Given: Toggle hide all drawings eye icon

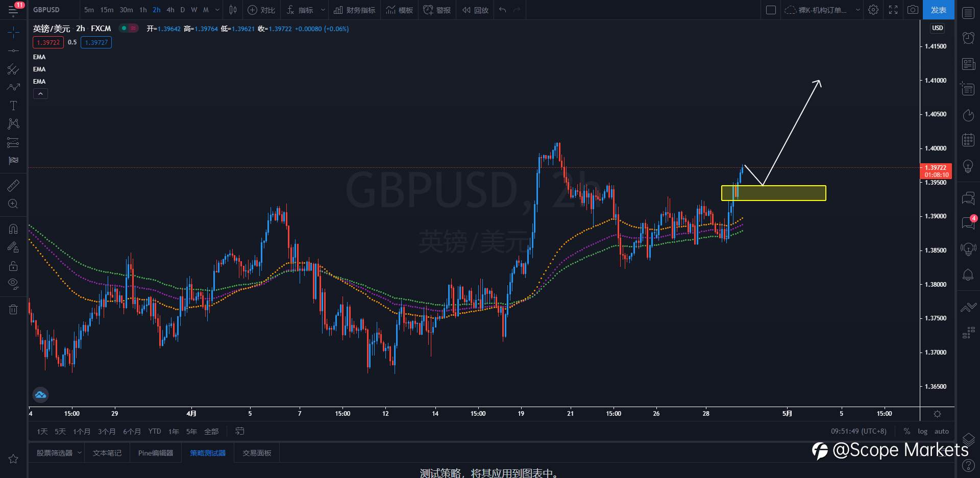Looking at the screenshot, I should [x=13, y=284].
